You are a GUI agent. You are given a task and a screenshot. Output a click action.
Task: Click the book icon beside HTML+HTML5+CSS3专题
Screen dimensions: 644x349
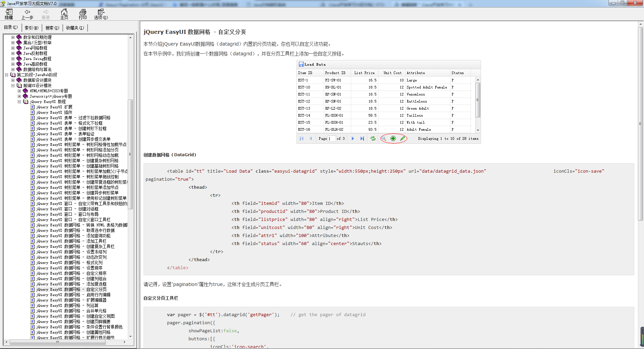coord(25,91)
